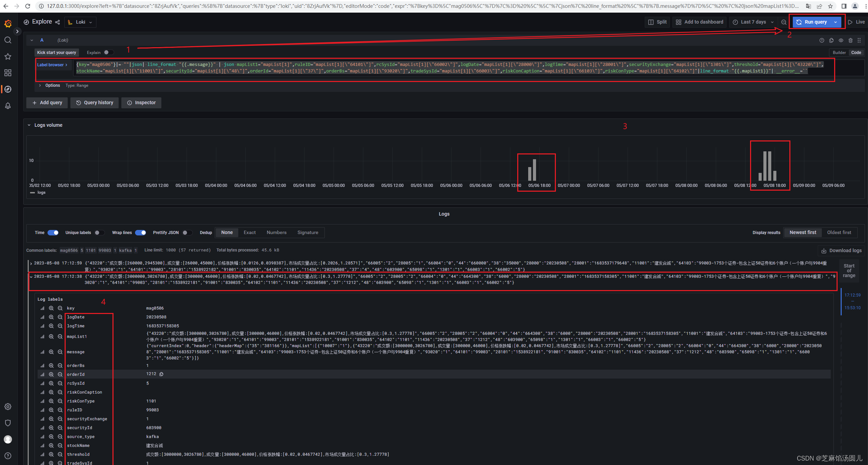Remove query A with trash icon
This screenshot has height=465, width=868.
(850, 40)
